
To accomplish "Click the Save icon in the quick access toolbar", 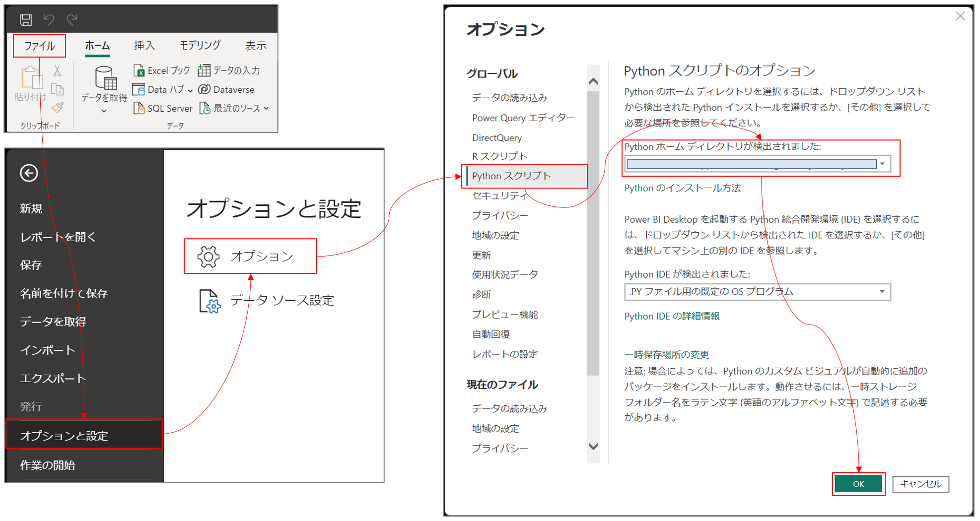I will [27, 19].
